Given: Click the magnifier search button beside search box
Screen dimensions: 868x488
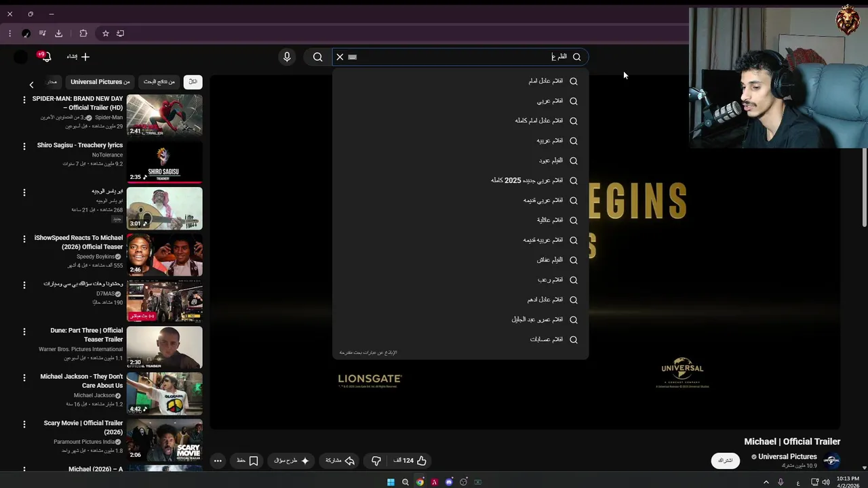Looking at the screenshot, I should (x=317, y=57).
